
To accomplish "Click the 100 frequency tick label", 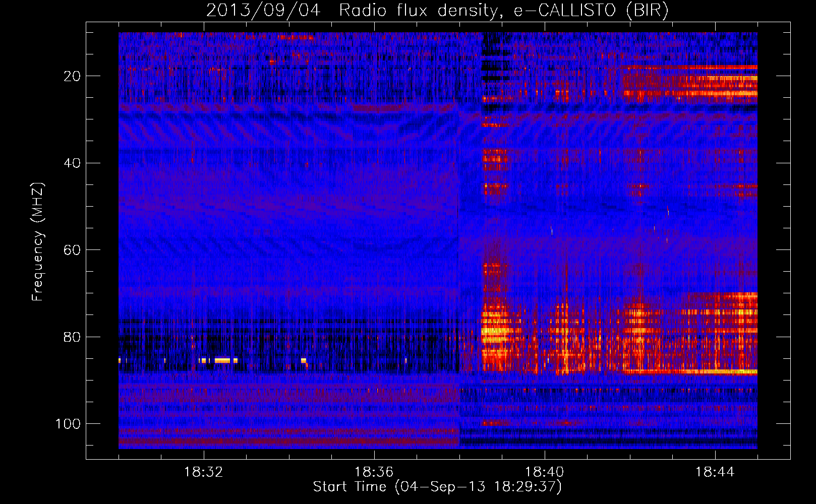I will [68, 424].
